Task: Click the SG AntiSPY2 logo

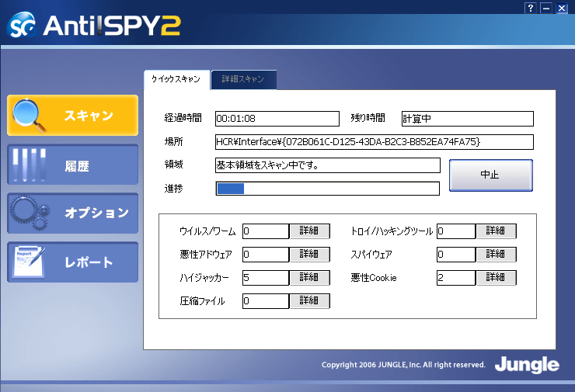Action: [x=93, y=25]
